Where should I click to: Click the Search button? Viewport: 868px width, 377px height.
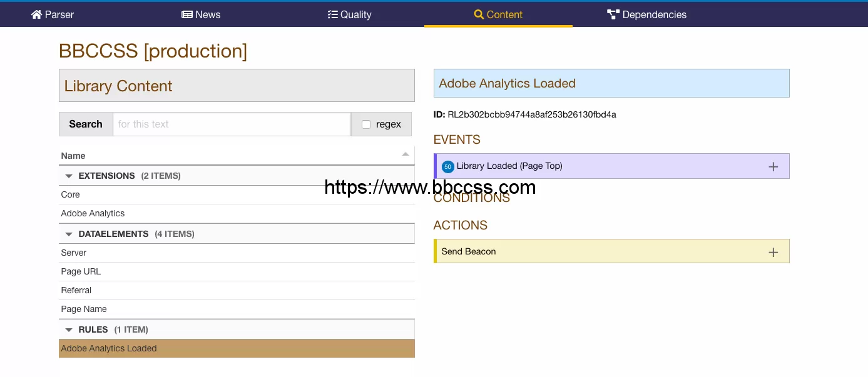[86, 124]
